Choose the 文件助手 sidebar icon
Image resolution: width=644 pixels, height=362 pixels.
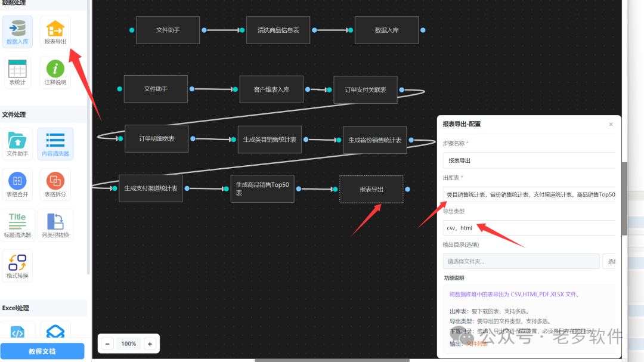coord(17,143)
